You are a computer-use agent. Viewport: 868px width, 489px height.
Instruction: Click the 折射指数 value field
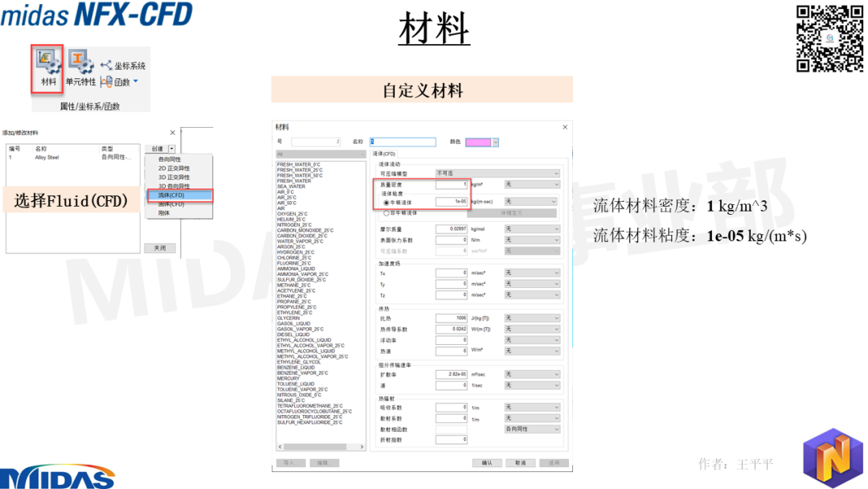(x=451, y=440)
